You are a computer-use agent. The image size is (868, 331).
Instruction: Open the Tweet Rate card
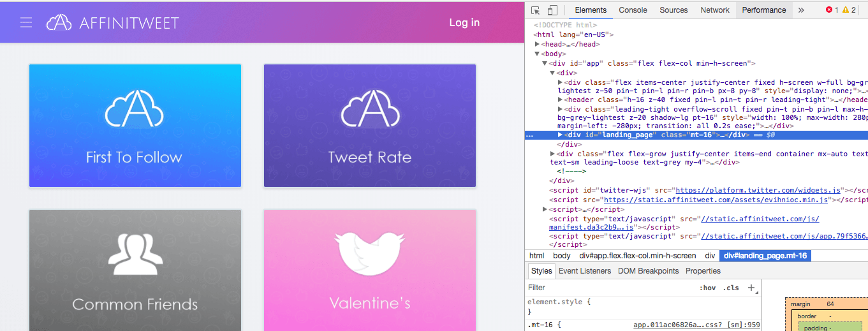click(x=370, y=126)
